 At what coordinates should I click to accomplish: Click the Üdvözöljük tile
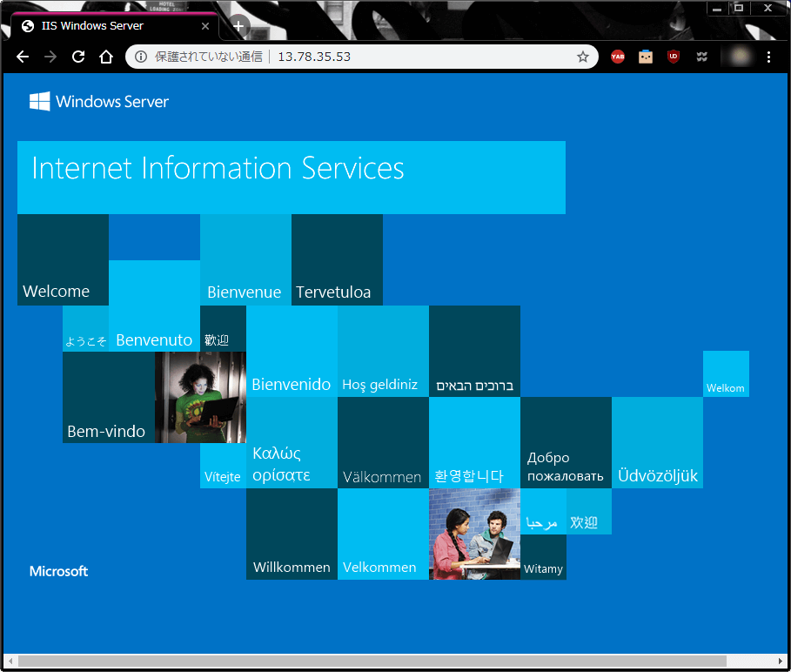point(657,442)
